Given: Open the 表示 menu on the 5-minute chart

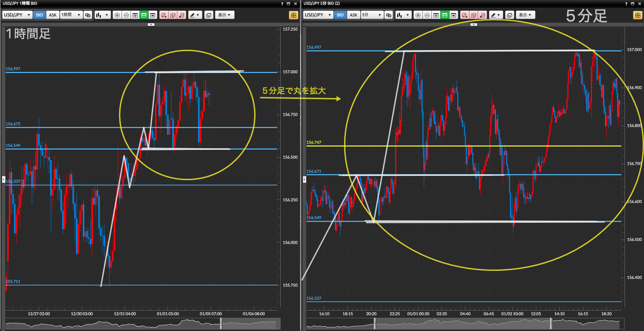Looking at the screenshot, I should click(x=525, y=15).
